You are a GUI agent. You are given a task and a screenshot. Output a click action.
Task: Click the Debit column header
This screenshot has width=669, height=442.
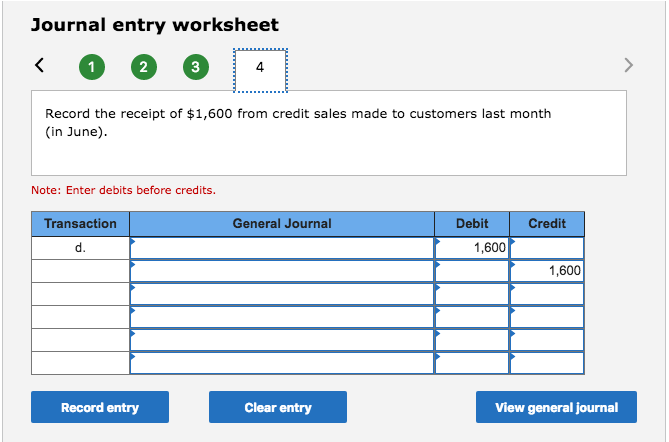coord(472,224)
